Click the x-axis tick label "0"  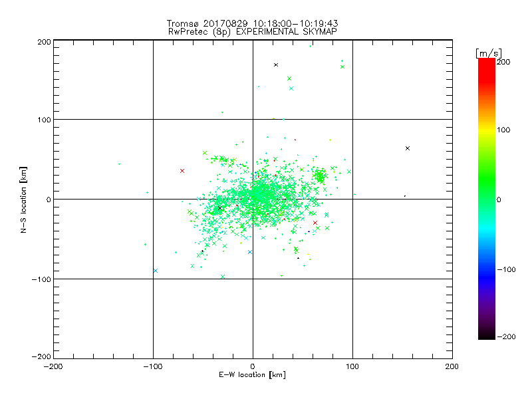(253, 366)
